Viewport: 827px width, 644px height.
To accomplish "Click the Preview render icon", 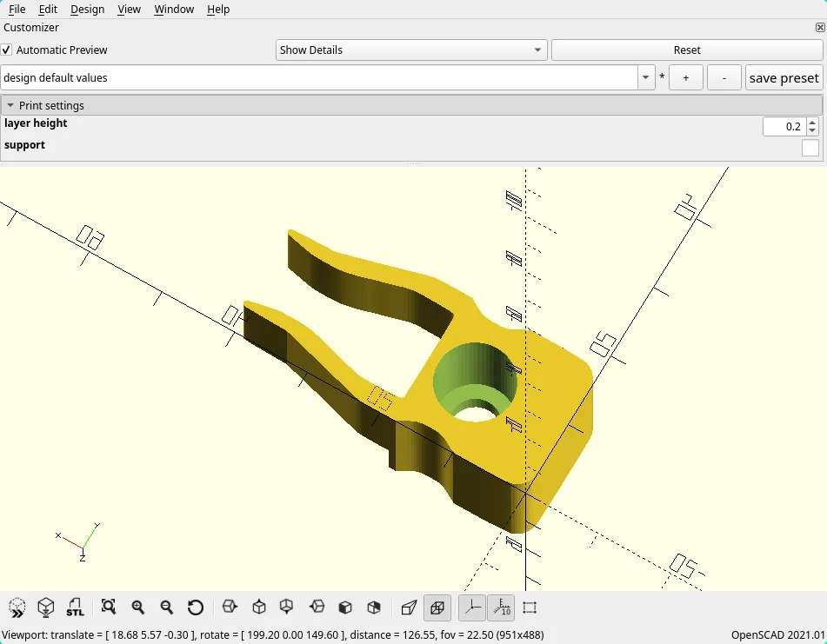I will tap(17, 607).
